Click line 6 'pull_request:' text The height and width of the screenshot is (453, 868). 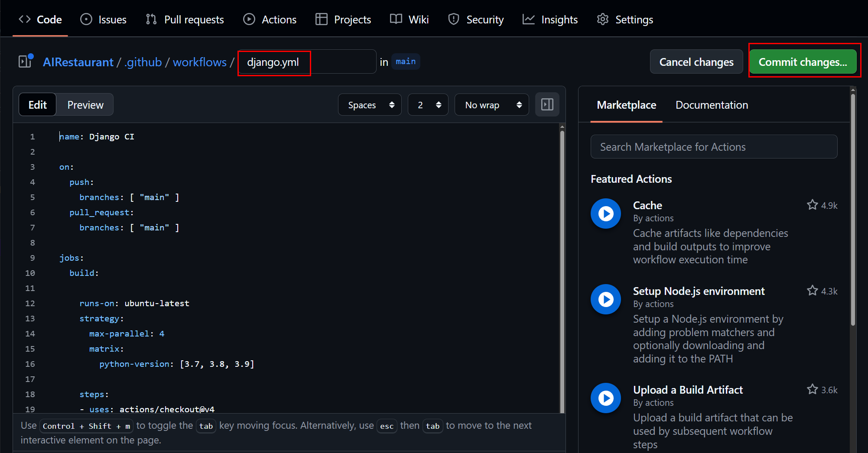click(x=101, y=212)
